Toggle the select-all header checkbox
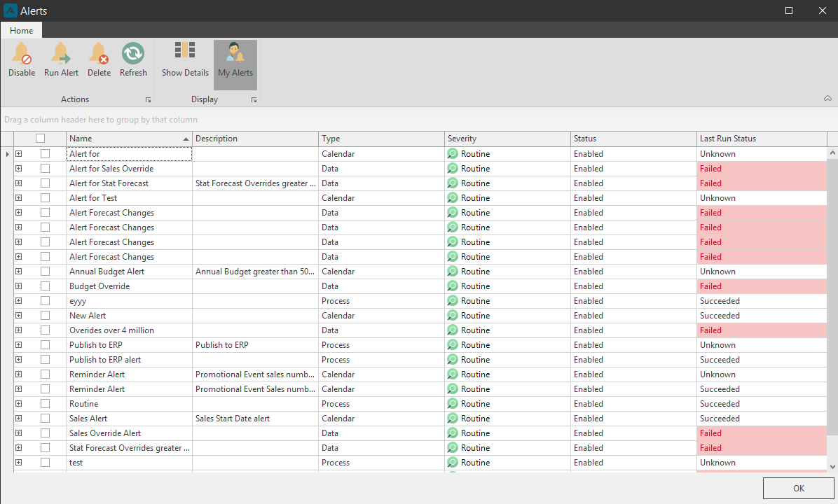This screenshot has width=838, height=504. [40, 139]
